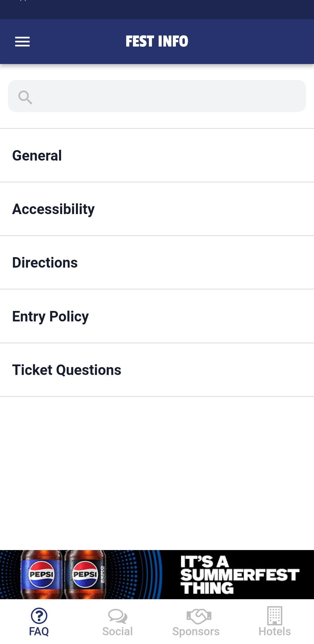Tap "It's a Summerfest Thing" banner text
Viewport: 314px width, 644px height.
point(240,574)
